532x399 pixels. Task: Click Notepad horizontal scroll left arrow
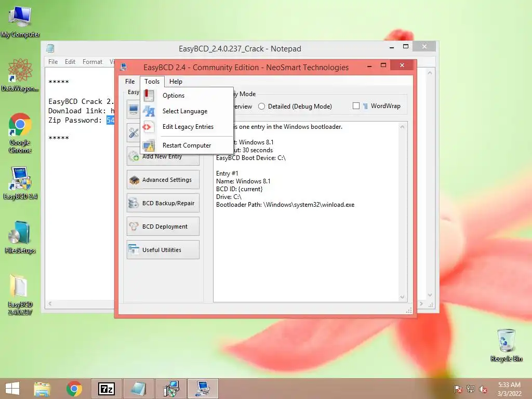pyautogui.click(x=50, y=303)
